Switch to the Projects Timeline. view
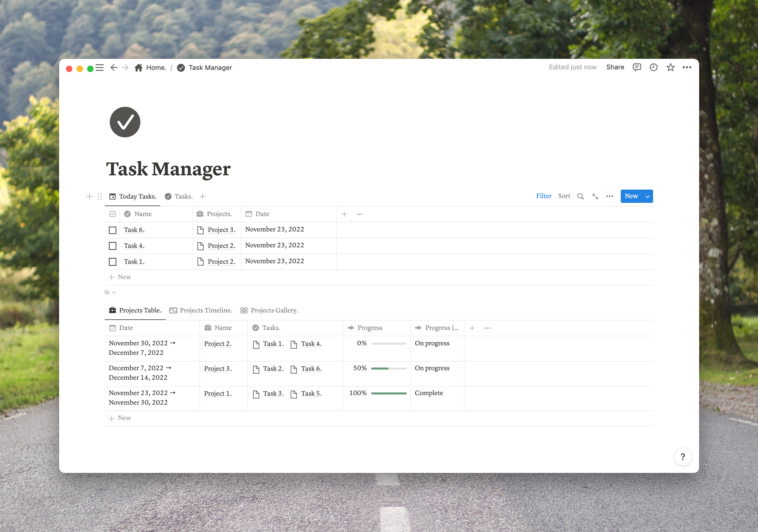758x532 pixels. tap(201, 310)
